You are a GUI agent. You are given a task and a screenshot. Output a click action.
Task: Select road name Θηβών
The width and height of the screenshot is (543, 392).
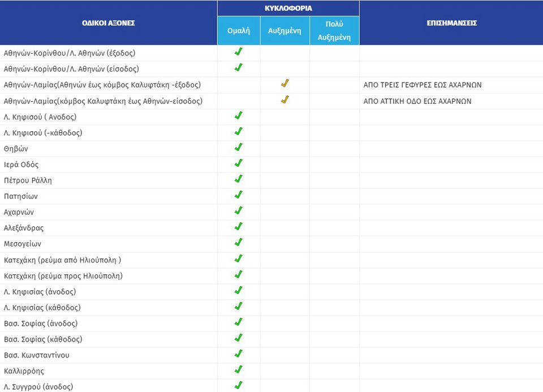coord(16,149)
